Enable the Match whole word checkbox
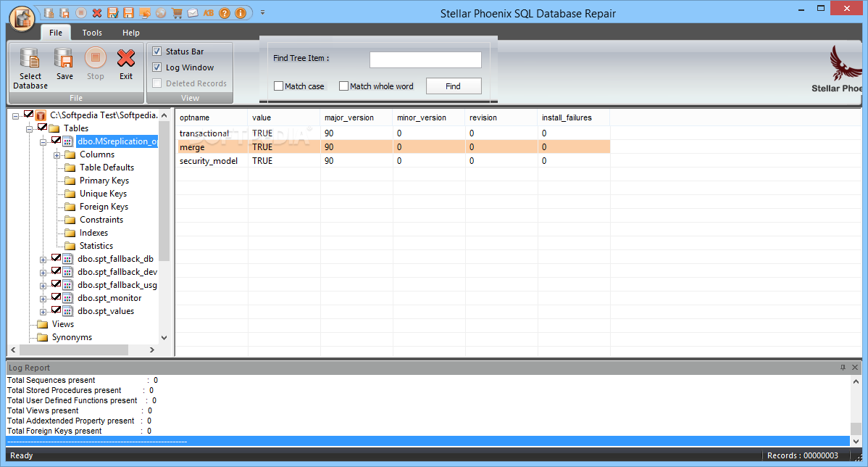Screen dimensions: 868x467 (x=343, y=86)
